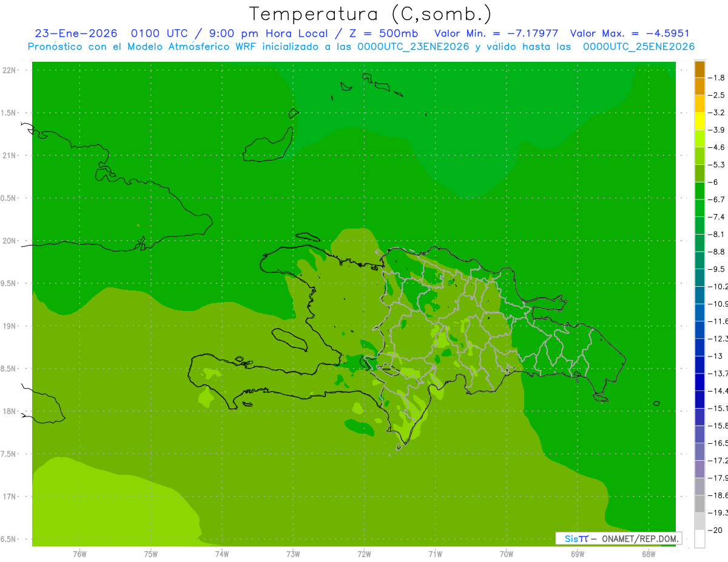Click the '17N' latitude axis label
Screen dimensions: 728x562
tap(9, 497)
